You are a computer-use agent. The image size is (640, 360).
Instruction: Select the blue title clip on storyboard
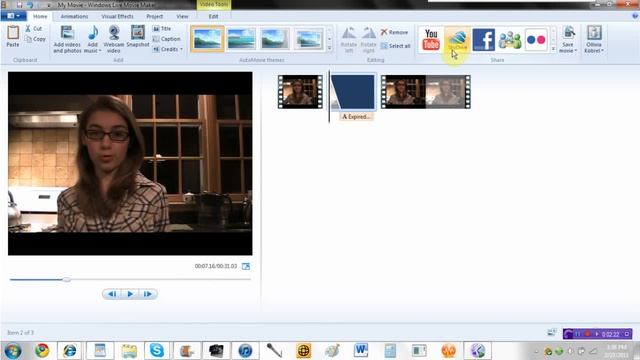(353, 92)
